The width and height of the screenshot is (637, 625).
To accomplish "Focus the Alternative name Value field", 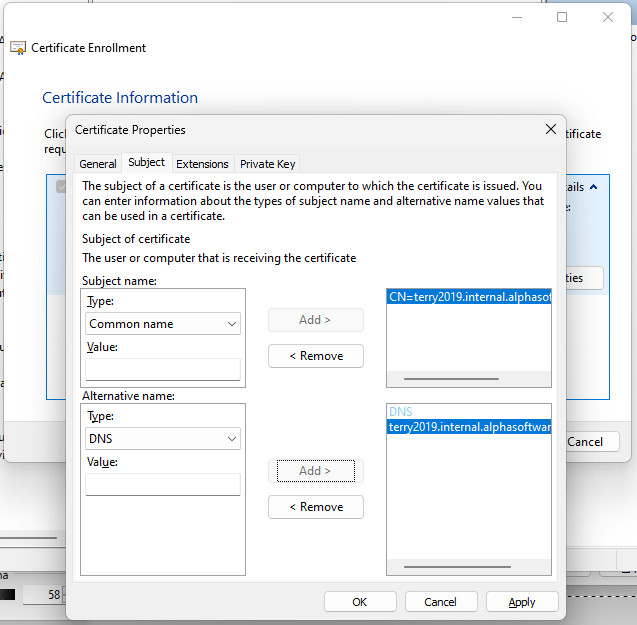I will click(163, 484).
